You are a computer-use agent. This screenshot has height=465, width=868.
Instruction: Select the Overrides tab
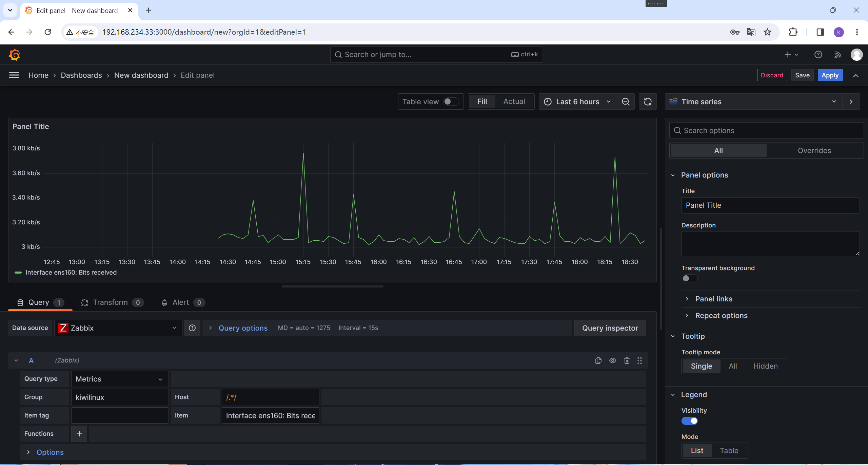coord(814,150)
